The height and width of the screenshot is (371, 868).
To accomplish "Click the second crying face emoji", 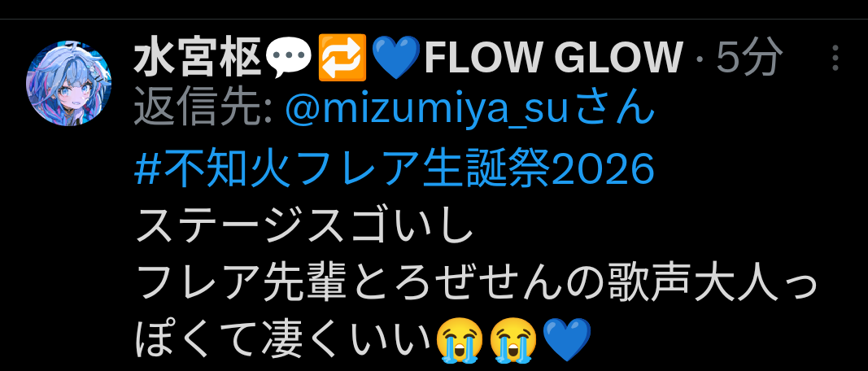I will 513,339.
